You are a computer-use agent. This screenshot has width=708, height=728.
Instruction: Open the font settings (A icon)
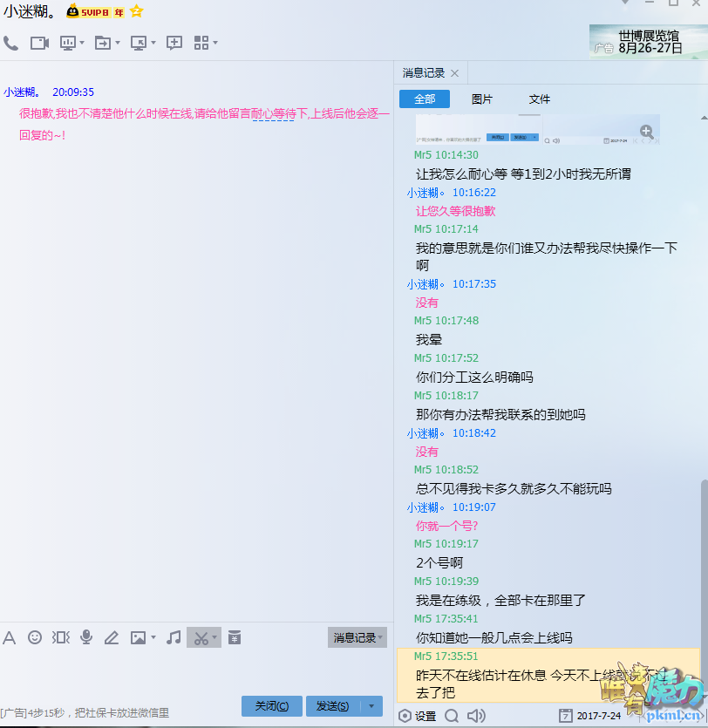[x=10, y=637]
